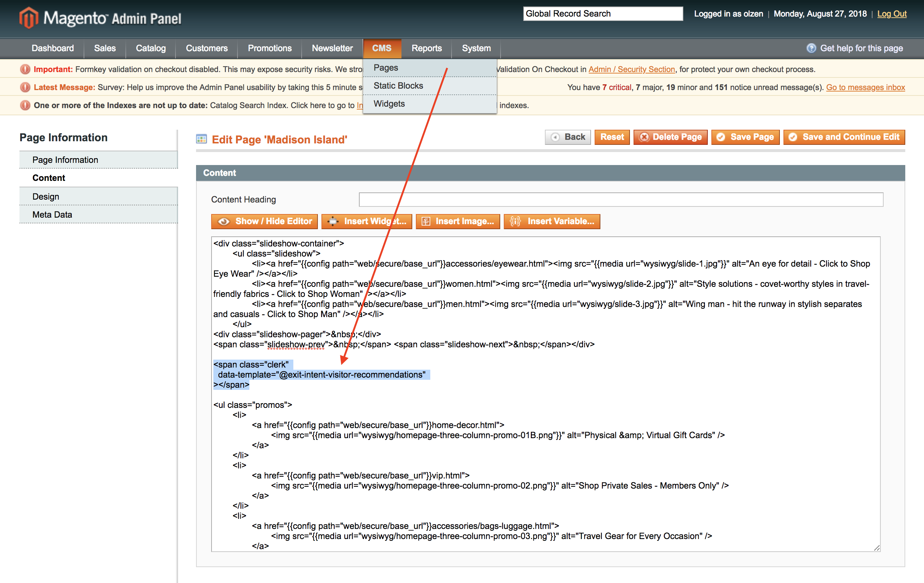The width and height of the screenshot is (924, 583).
Task: Open the Catalog menu
Action: coord(151,48)
